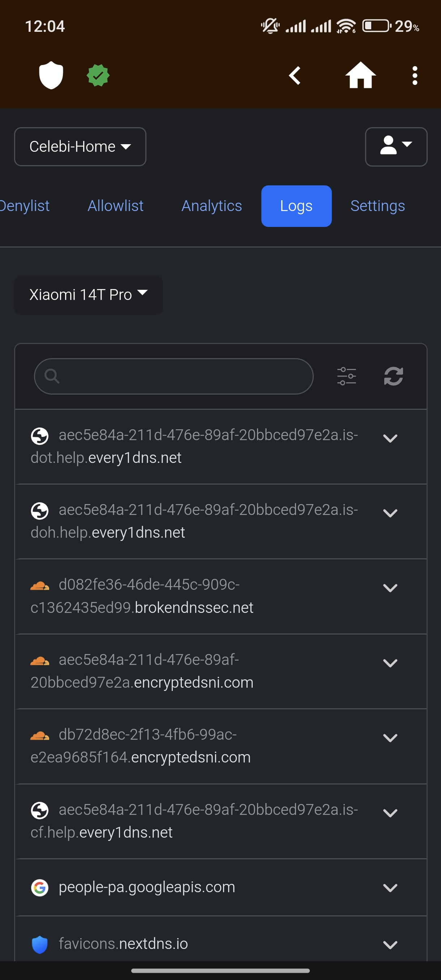Focus the logs search field
Image resolution: width=441 pixels, height=980 pixels.
coord(174,376)
